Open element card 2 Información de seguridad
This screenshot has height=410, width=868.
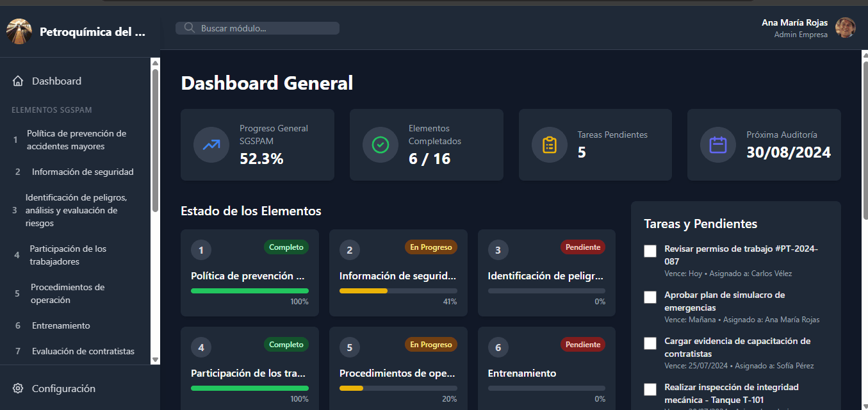pos(398,273)
